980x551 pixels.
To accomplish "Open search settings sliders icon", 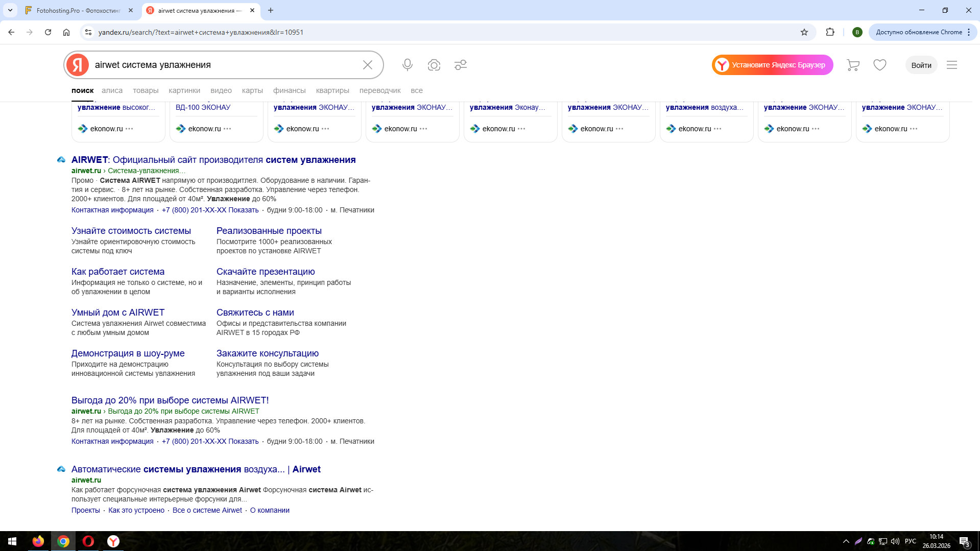I will coord(461,65).
